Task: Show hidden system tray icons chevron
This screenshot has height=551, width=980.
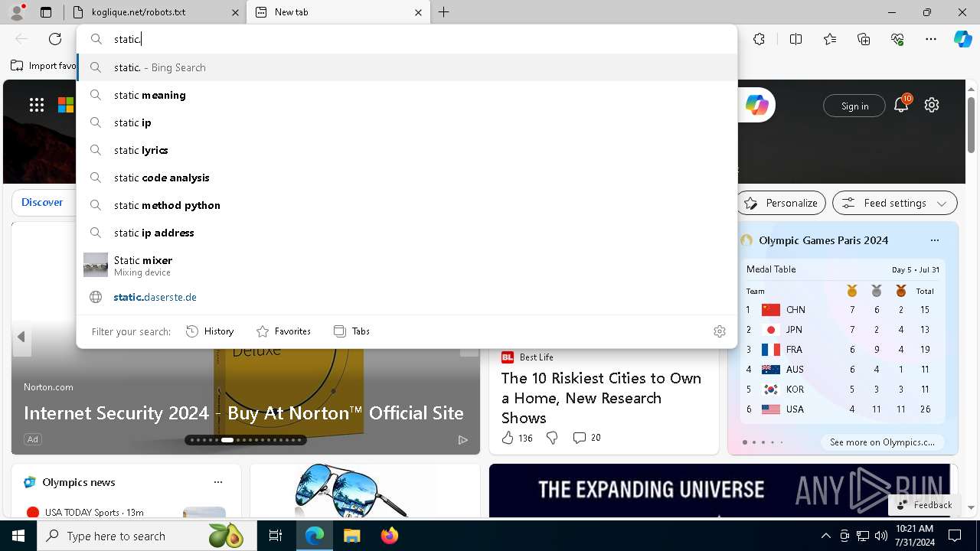Action: 825,536
